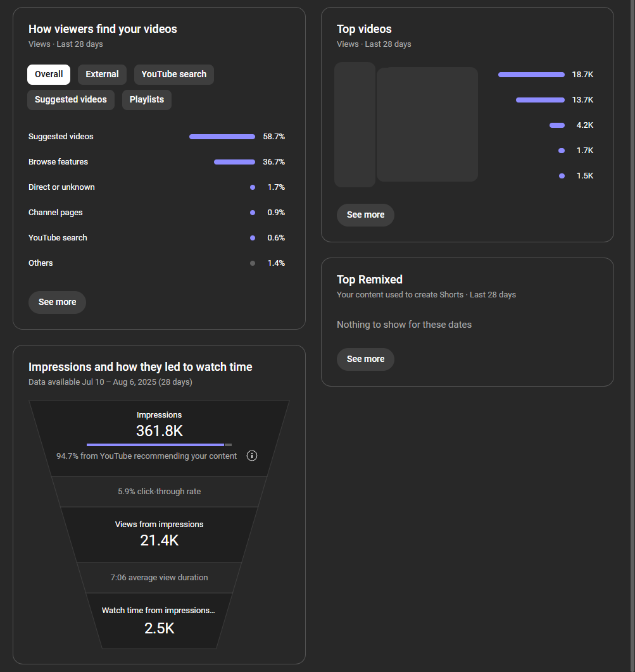Select the Overall traffic source chip
Screen dimensions: 635x672
(49, 75)
